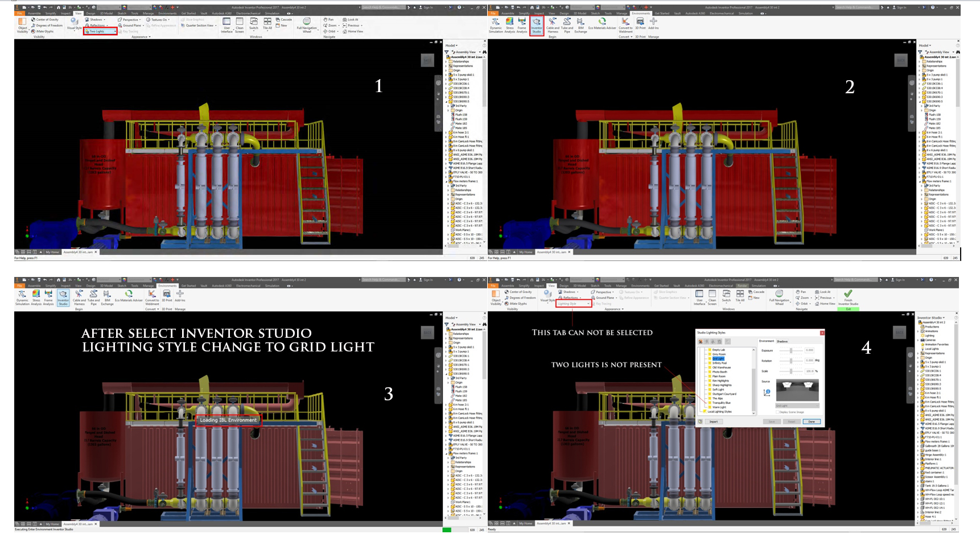
Task: Open Frame Analysis in screenshot 2 ribbon
Action: tap(522, 25)
